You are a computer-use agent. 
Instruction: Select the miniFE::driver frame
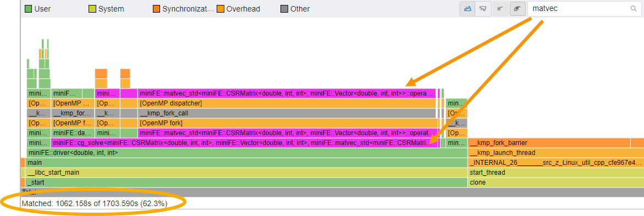[247, 153]
